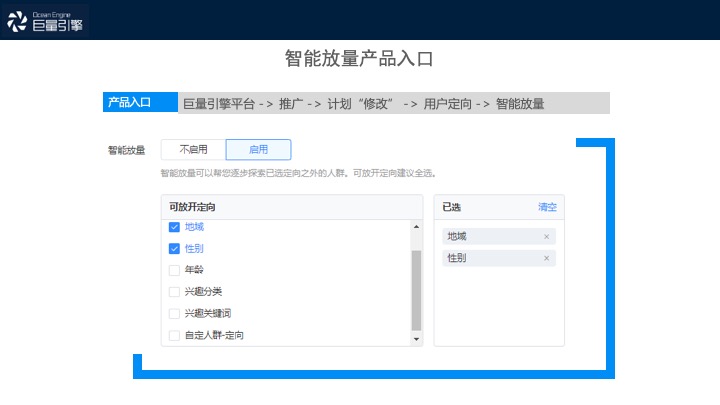This screenshot has width=720, height=405.
Task: Click the 地域 label text in the list
Action: coord(194,227)
